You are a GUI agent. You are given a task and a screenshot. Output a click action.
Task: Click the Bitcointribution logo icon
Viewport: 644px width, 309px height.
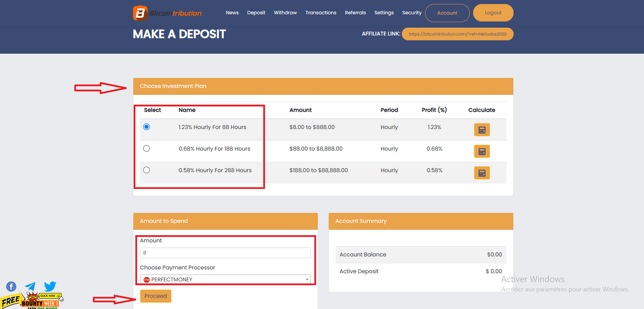[x=140, y=13]
